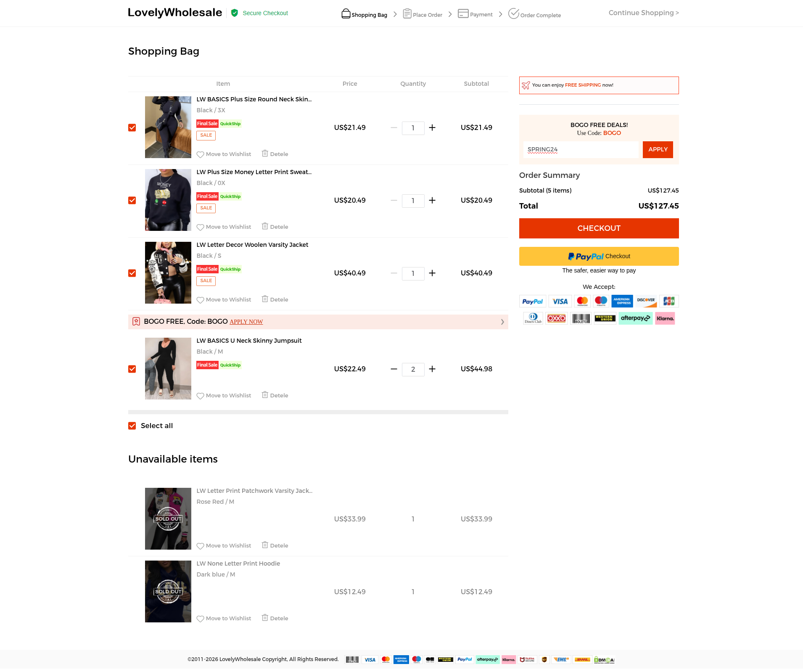Screen dimensions: 803x672
Task: Toggle the Select all checkbox
Action: (x=132, y=426)
